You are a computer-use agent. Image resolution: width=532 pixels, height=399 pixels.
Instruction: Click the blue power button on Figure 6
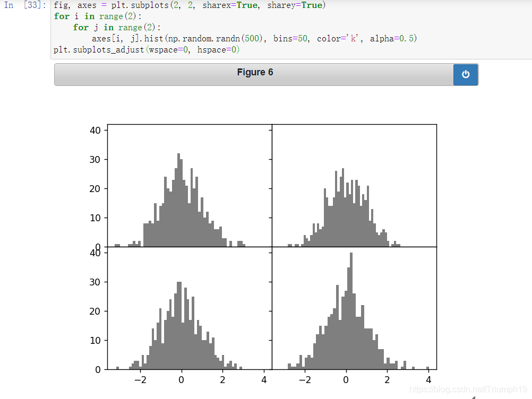pos(466,75)
